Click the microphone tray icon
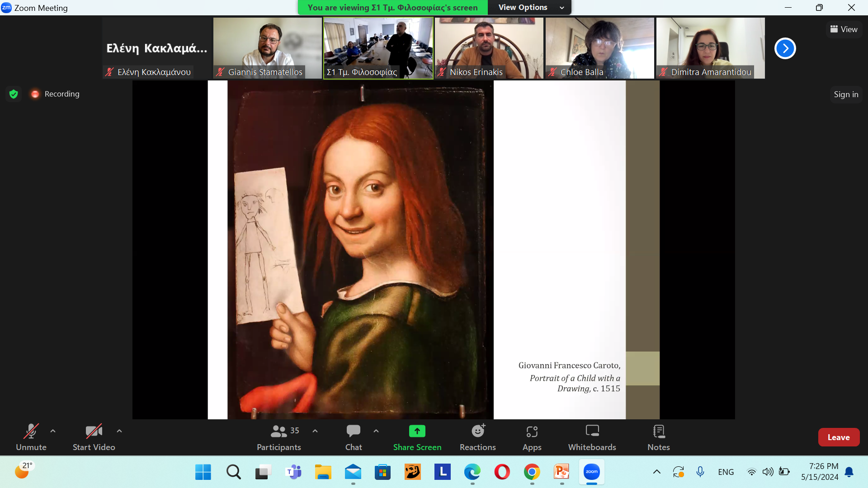 click(x=700, y=472)
